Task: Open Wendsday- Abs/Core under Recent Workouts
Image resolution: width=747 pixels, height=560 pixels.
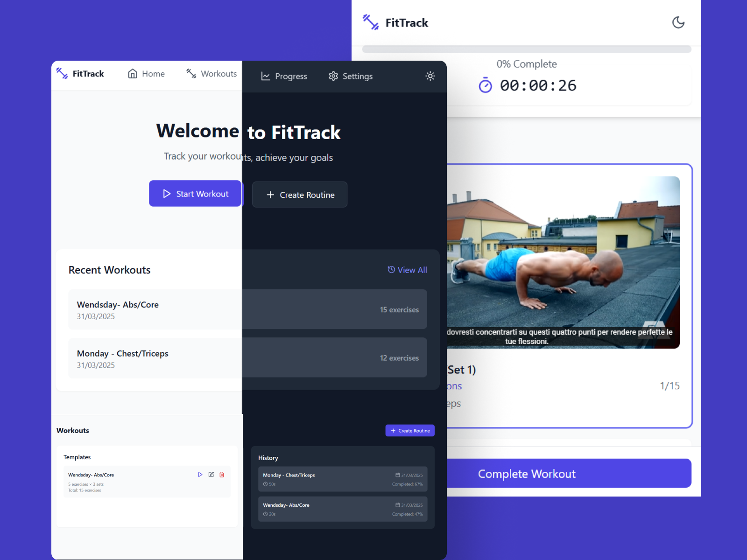Action: point(154,310)
